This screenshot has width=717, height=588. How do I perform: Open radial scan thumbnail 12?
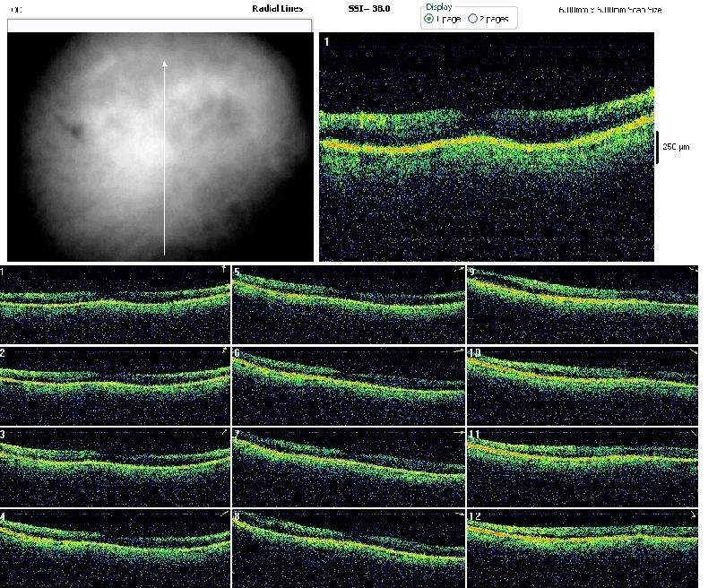583,549
